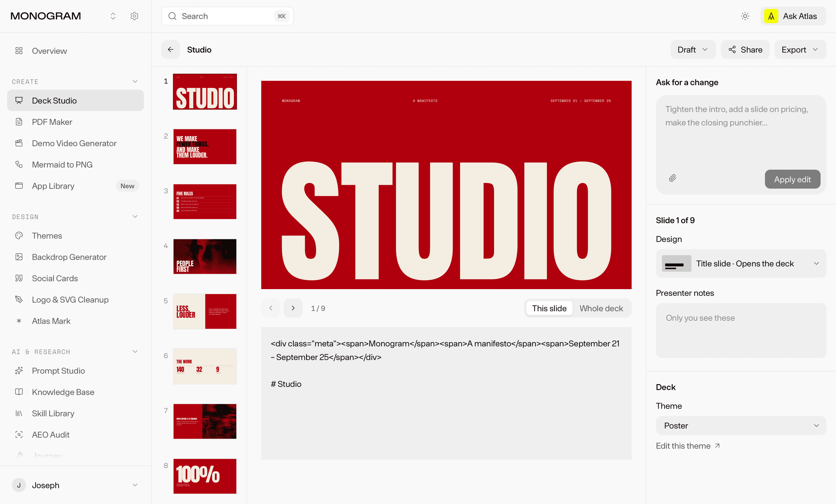Open Backdrop Generator
The height and width of the screenshot is (504, 836).
pos(75,257)
